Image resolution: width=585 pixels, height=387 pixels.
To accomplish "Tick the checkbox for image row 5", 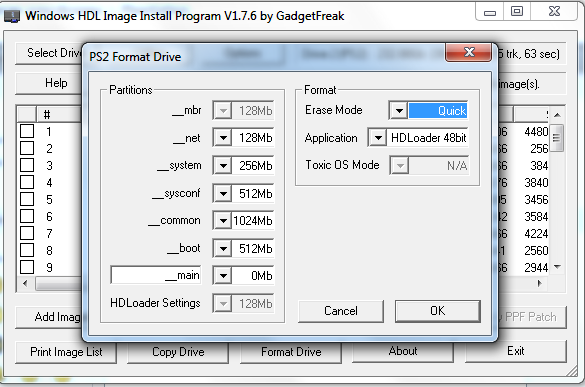I will coord(27,199).
